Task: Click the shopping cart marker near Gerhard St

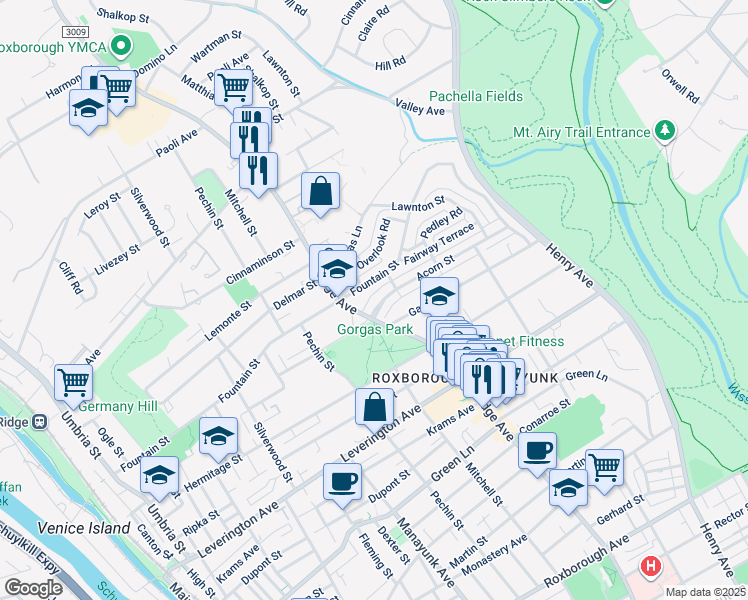Action: click(604, 468)
